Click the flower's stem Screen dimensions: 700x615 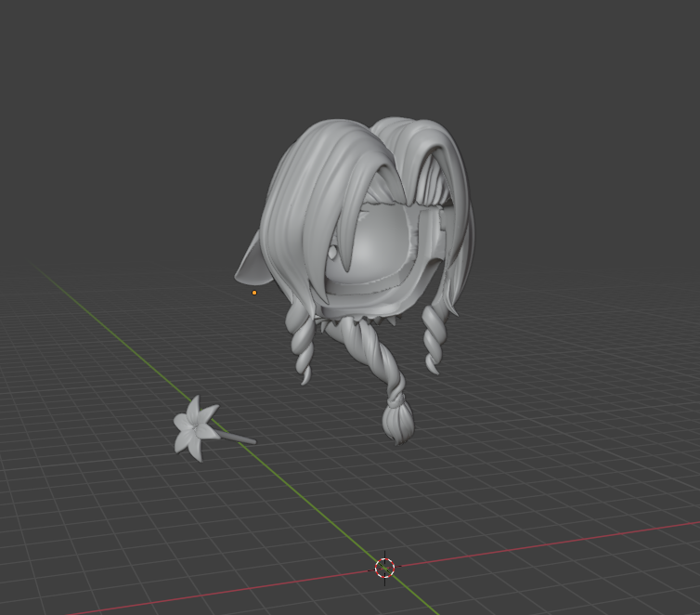[237, 437]
